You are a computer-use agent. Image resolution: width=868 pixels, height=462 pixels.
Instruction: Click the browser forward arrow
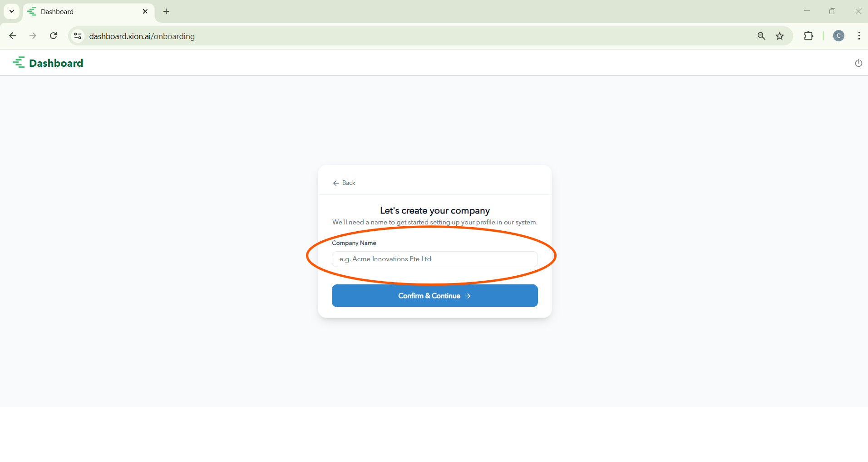(x=33, y=36)
